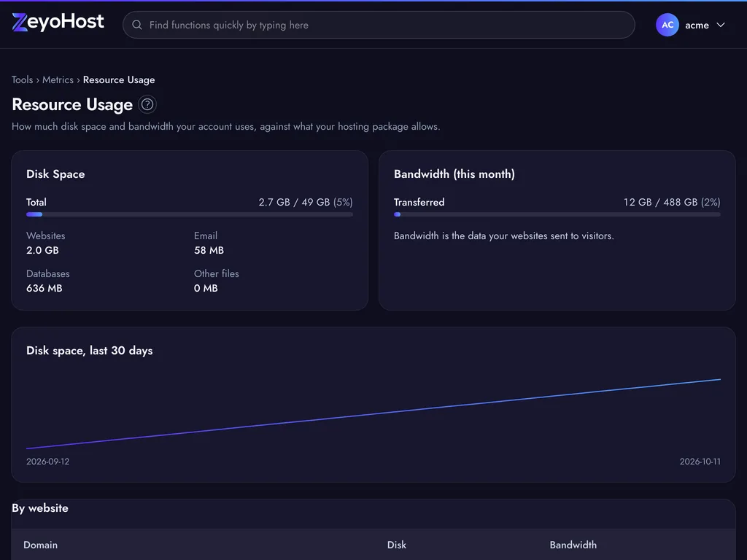The image size is (747, 560).
Task: Focus the function search field
Action: (379, 25)
